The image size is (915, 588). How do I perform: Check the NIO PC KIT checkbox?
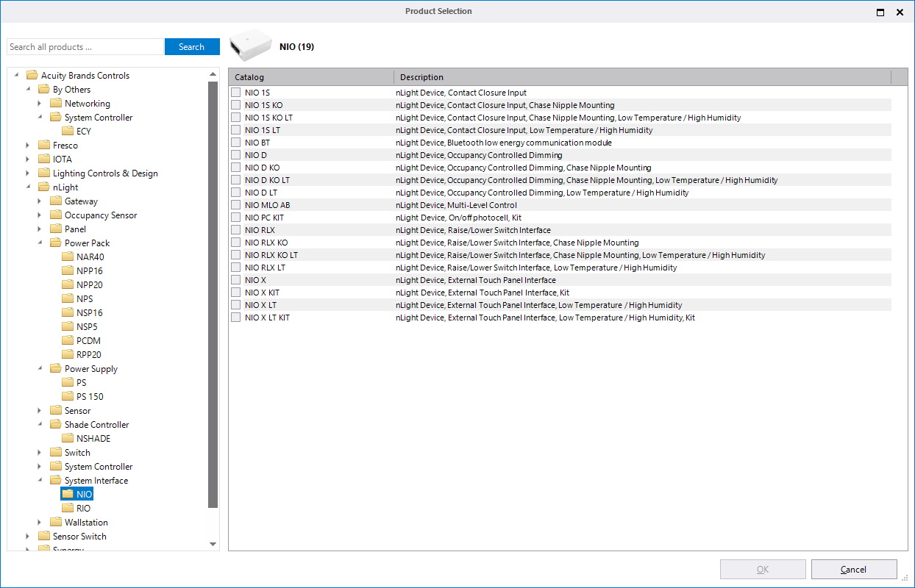(236, 218)
